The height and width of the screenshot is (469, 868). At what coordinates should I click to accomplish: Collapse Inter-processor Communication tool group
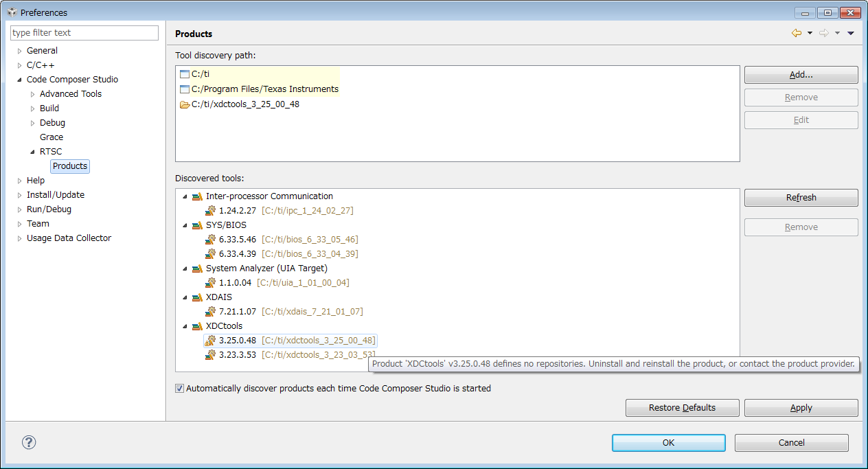click(x=185, y=196)
